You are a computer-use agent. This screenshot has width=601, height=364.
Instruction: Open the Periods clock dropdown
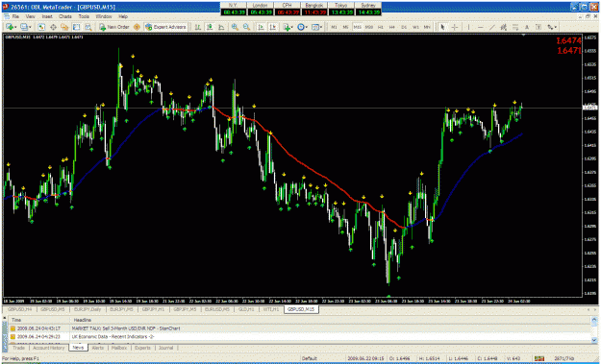coord(302,27)
